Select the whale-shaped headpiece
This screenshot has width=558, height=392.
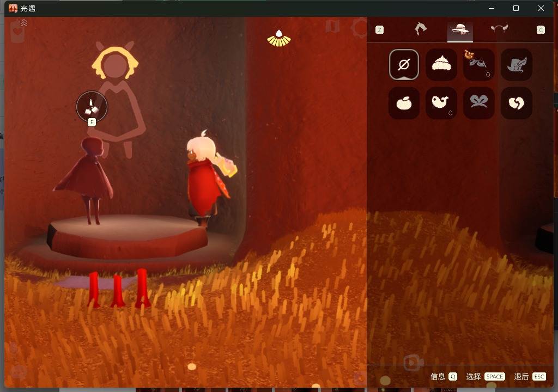[441, 103]
